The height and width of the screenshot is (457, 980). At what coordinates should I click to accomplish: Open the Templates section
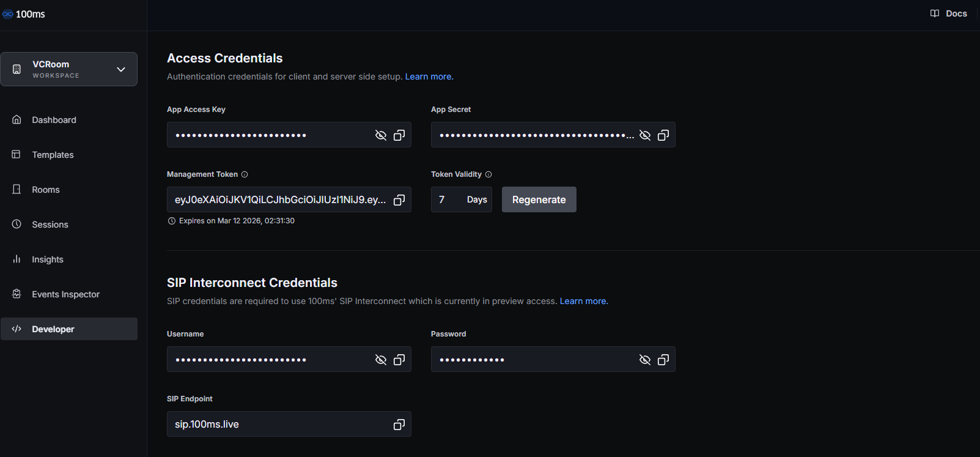53,155
